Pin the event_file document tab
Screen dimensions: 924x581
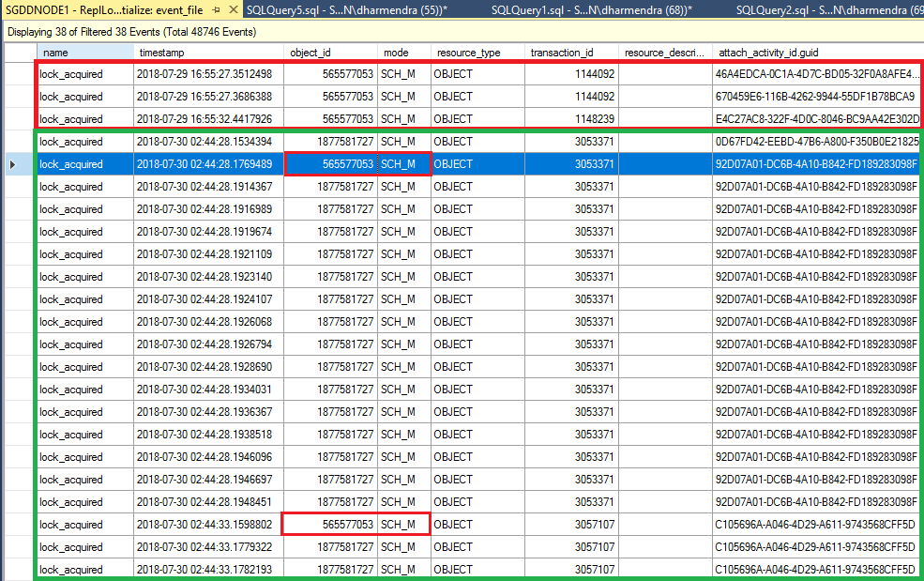(217, 8)
